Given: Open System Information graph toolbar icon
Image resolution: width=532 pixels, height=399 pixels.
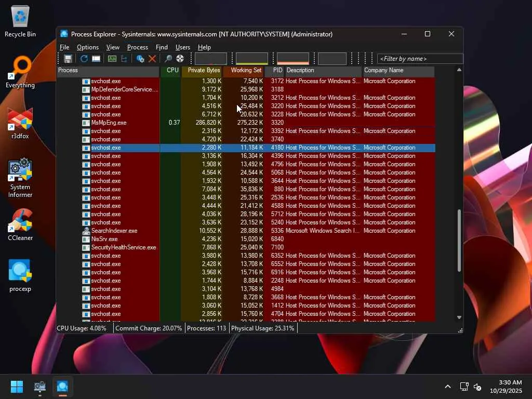Looking at the screenshot, I should [x=112, y=59].
